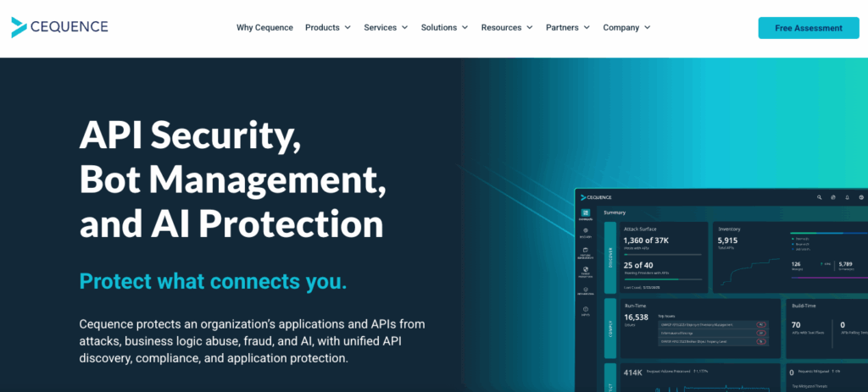Click the Free Assessment button
Screen dimensions: 868x392
[x=809, y=27]
